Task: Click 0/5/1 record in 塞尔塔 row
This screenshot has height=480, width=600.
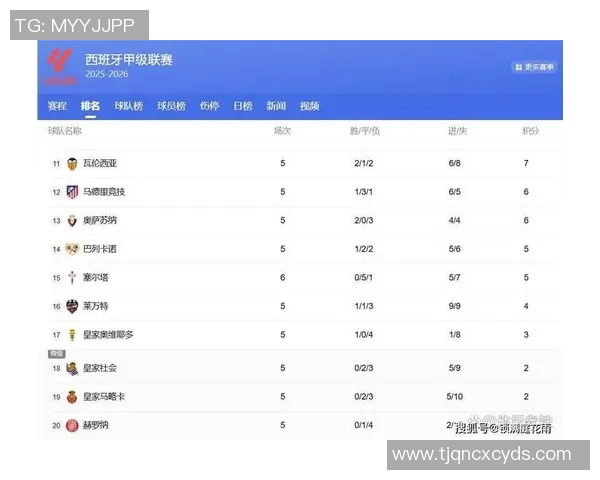Action: pyautogui.click(x=364, y=278)
